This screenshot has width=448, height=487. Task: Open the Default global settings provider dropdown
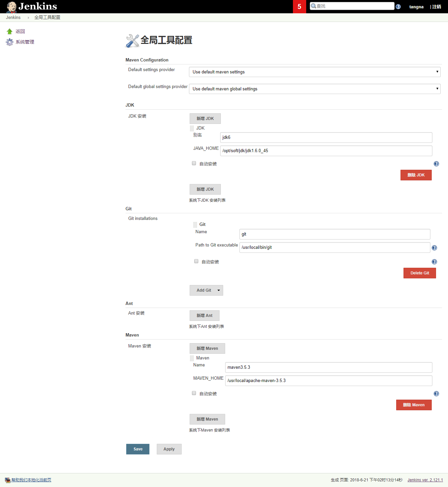[x=315, y=89]
